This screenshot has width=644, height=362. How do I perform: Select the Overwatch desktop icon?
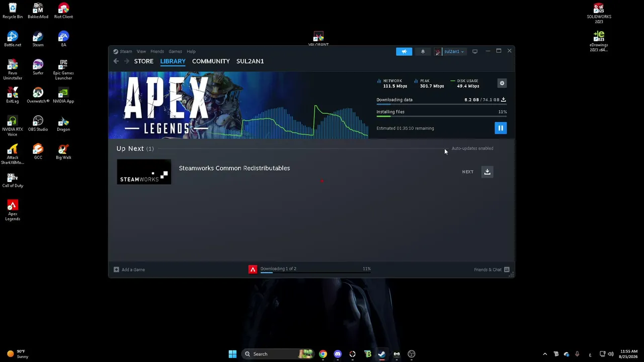click(38, 96)
